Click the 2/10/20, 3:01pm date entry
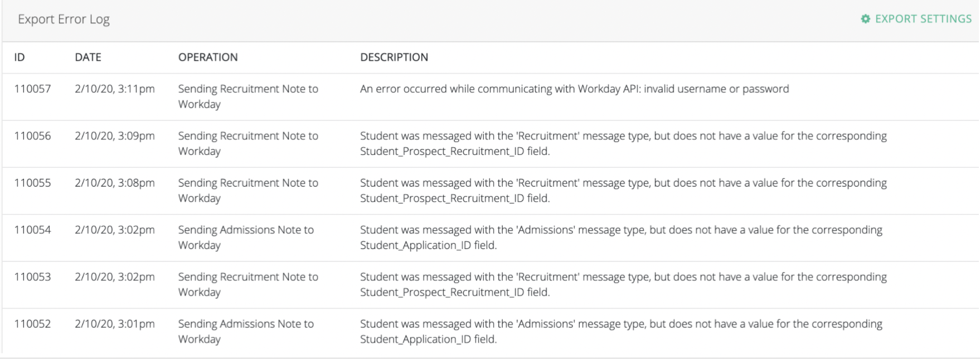Viewport: 980px width, 360px height. [x=115, y=324]
